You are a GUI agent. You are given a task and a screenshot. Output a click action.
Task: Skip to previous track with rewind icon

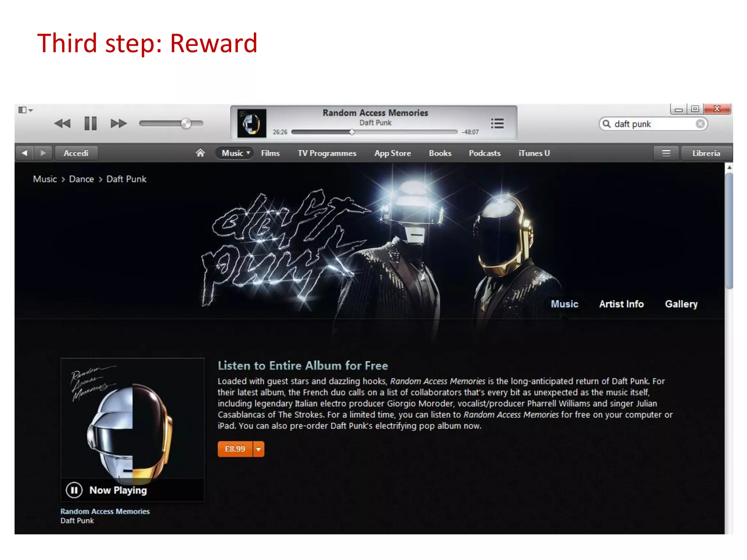pyautogui.click(x=62, y=124)
